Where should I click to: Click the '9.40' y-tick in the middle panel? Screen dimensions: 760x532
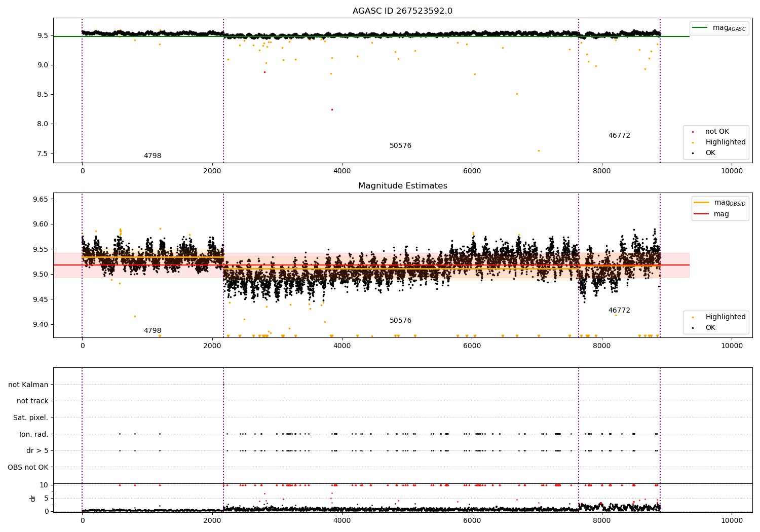pyautogui.click(x=40, y=325)
